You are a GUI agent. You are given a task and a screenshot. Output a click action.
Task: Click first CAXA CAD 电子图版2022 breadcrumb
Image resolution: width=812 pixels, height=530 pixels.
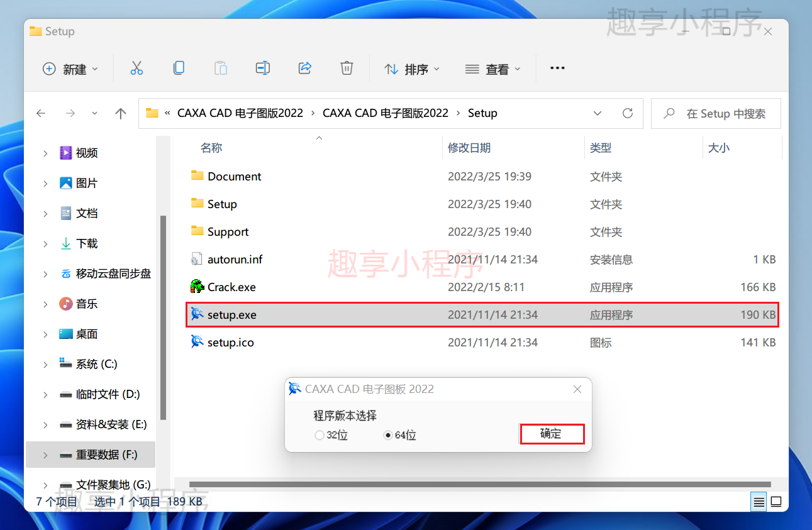pyautogui.click(x=240, y=113)
